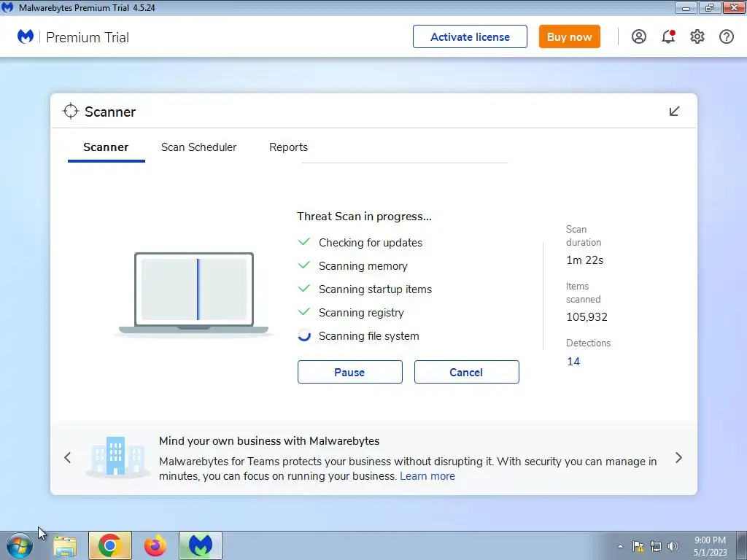
Task: Open Windows Explorer from taskbar
Action: 65,545
